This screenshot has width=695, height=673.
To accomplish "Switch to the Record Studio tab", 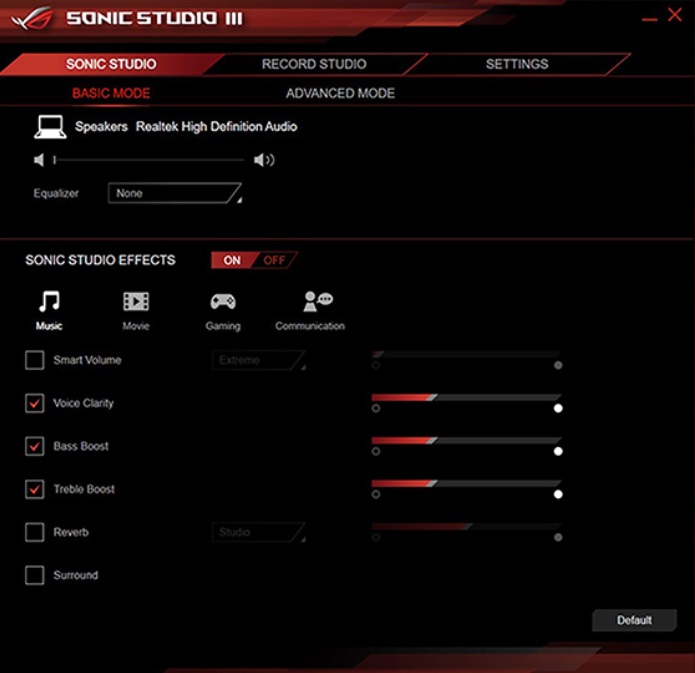I will point(314,64).
